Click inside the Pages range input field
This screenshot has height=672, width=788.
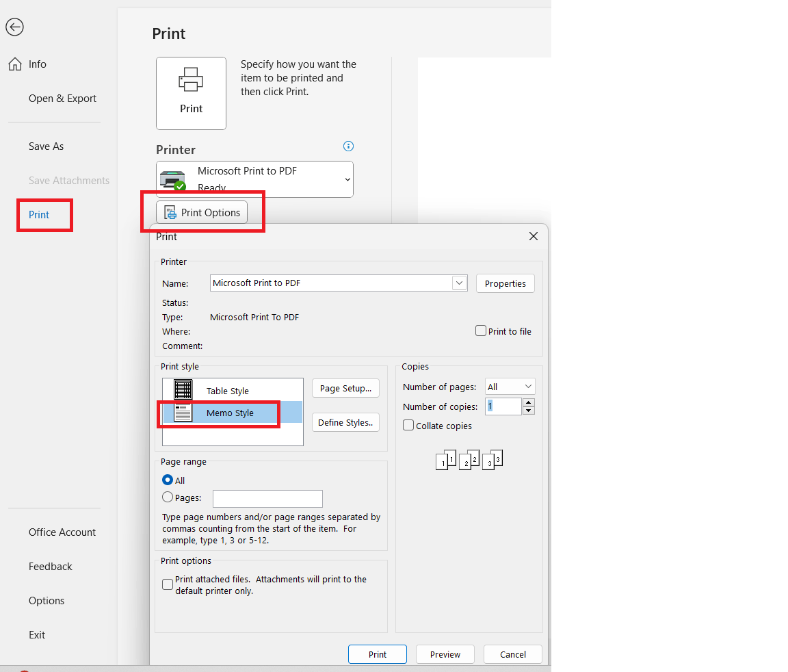(x=267, y=498)
